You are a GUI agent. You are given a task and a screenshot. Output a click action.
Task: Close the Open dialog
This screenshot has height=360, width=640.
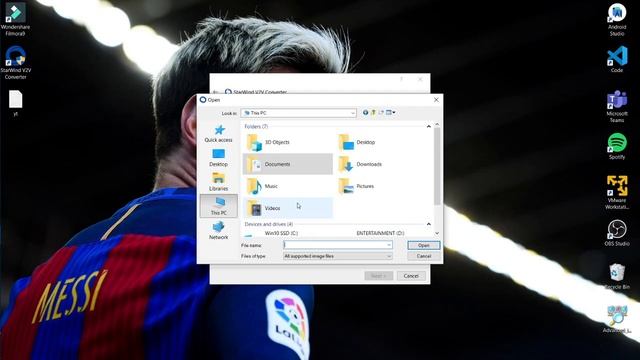(x=436, y=100)
